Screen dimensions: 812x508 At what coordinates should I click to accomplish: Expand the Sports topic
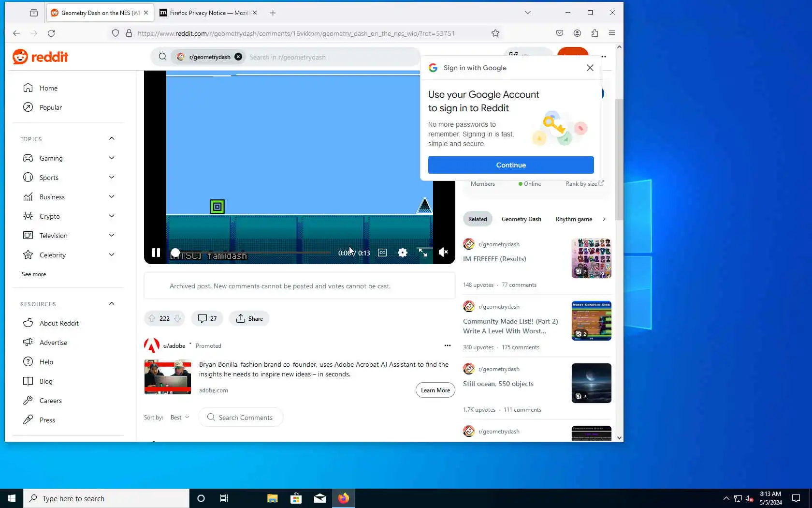pyautogui.click(x=112, y=178)
